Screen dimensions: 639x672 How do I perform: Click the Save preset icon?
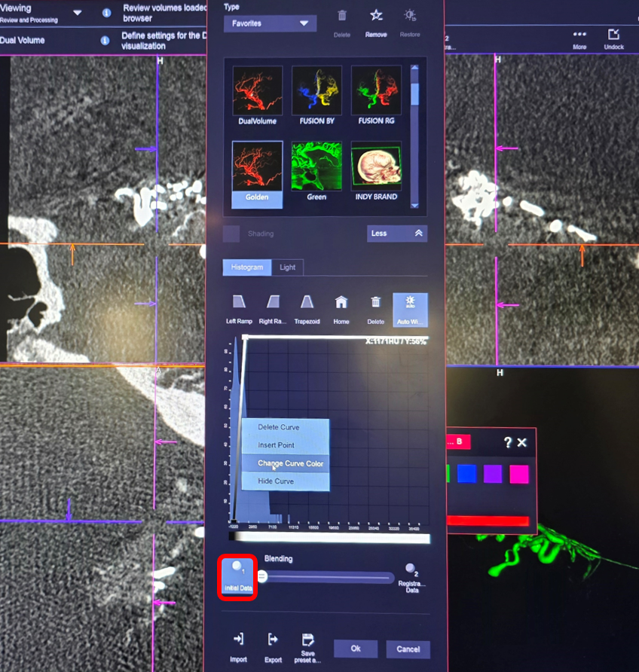(307, 640)
